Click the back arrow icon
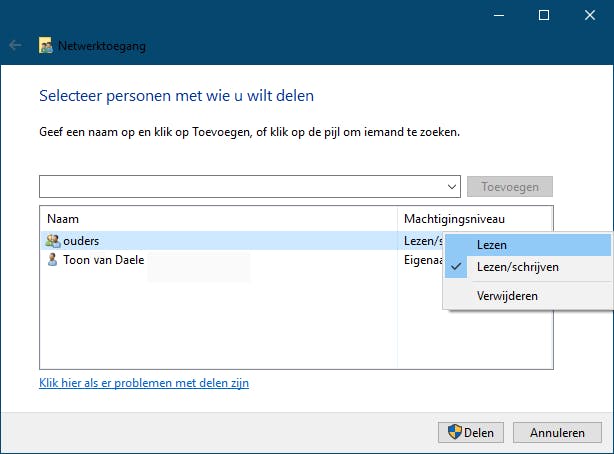This screenshot has height=454, width=614. point(15,45)
